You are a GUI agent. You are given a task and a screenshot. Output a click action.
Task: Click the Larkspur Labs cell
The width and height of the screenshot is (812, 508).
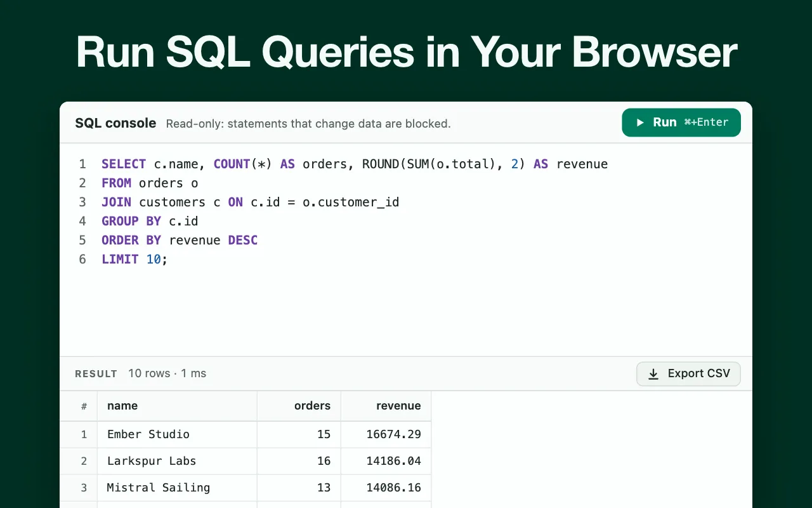[x=177, y=461]
